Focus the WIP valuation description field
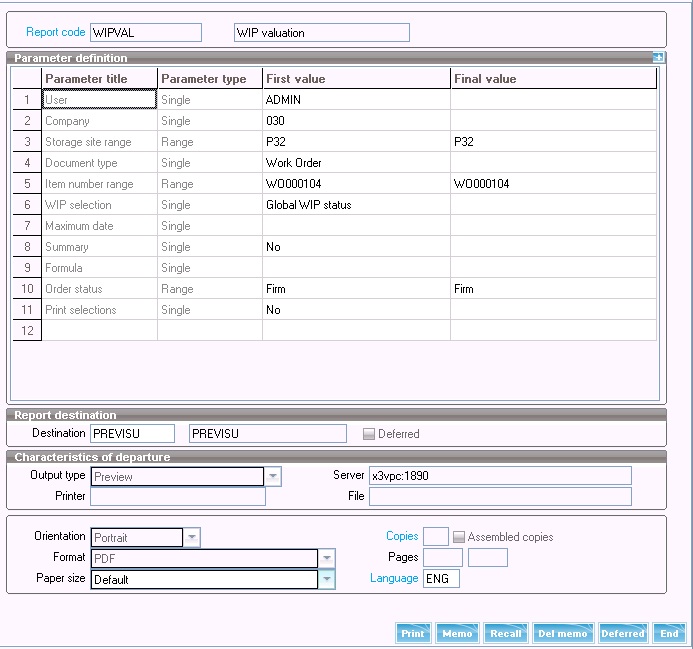Image resolution: width=693 pixels, height=649 pixels. click(x=322, y=33)
